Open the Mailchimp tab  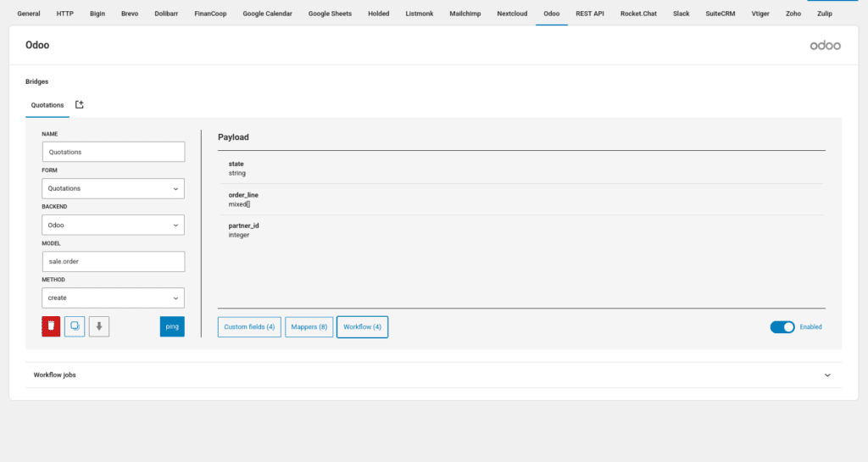[465, 14]
